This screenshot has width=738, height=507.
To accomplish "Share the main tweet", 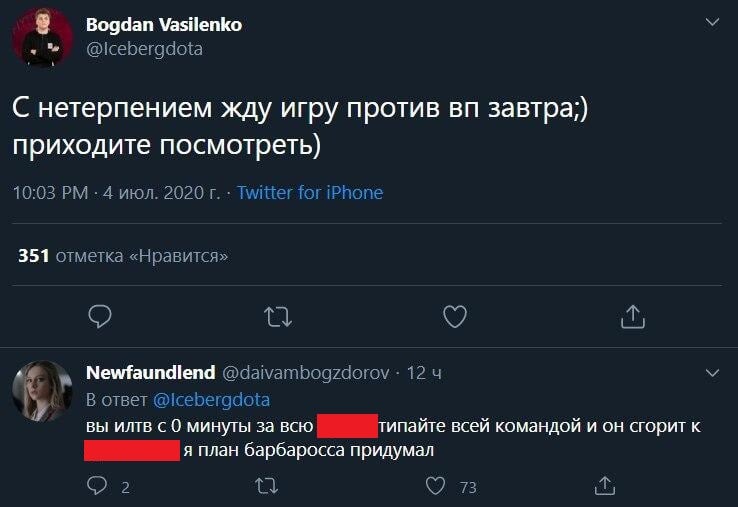I will tap(633, 316).
